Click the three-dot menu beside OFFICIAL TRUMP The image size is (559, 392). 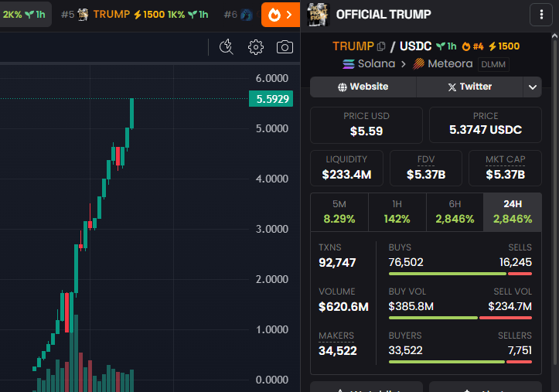coord(541,15)
